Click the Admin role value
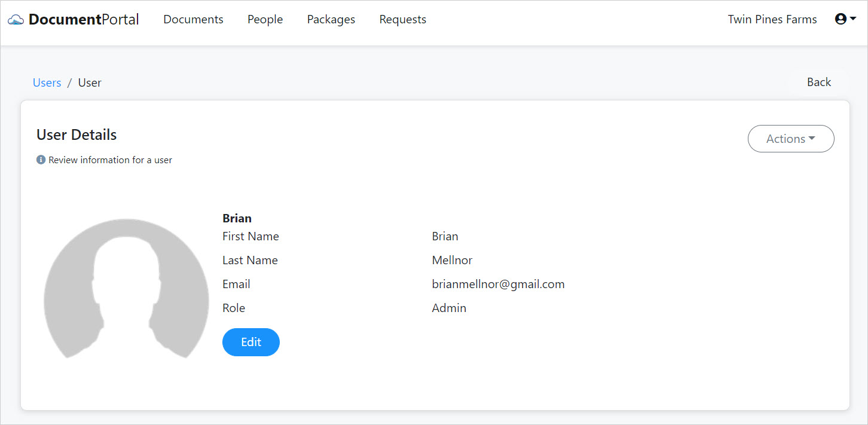 tap(449, 308)
